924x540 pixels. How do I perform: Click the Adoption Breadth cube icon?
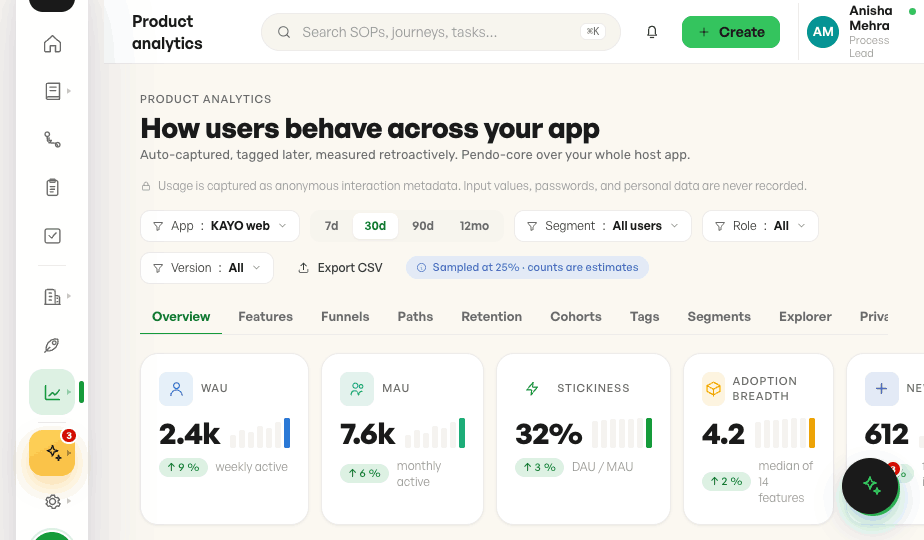713,388
